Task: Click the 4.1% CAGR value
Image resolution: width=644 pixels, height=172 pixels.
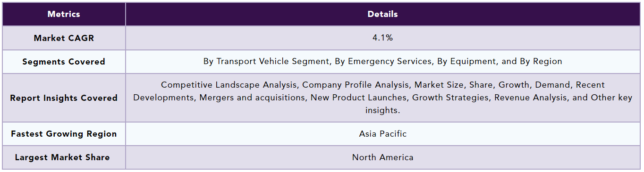Action: click(383, 38)
